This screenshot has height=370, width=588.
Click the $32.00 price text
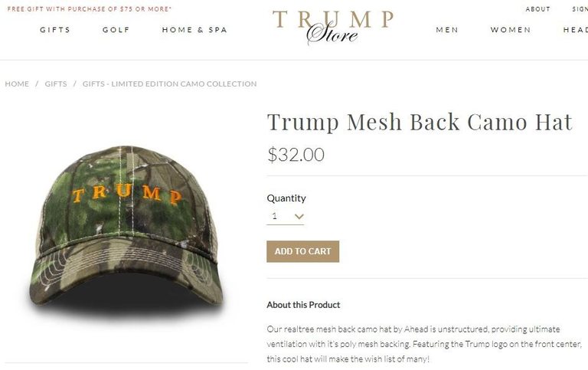296,154
